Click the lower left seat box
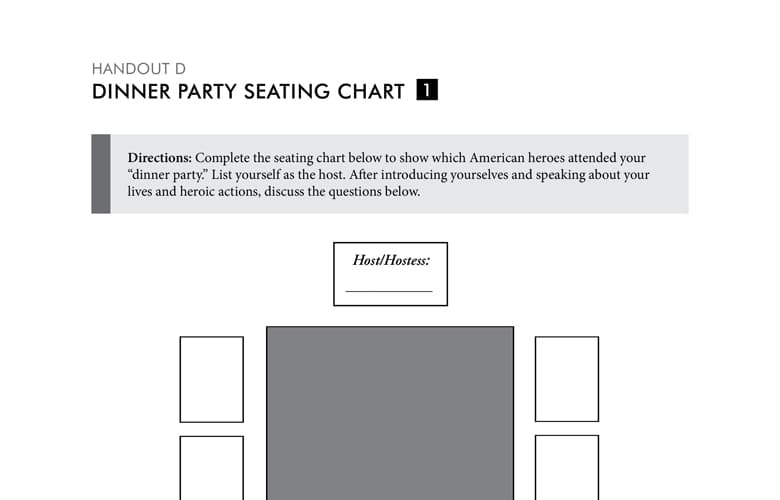 pyautogui.click(x=211, y=467)
